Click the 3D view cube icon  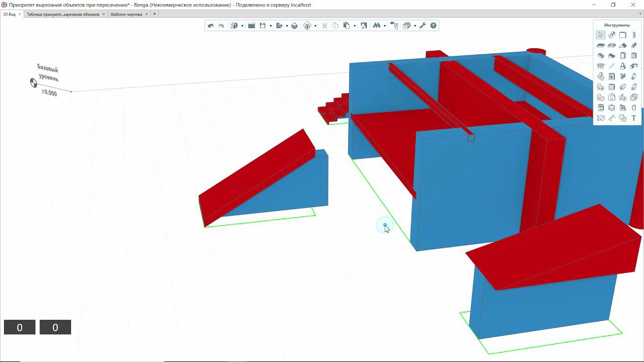click(x=233, y=26)
